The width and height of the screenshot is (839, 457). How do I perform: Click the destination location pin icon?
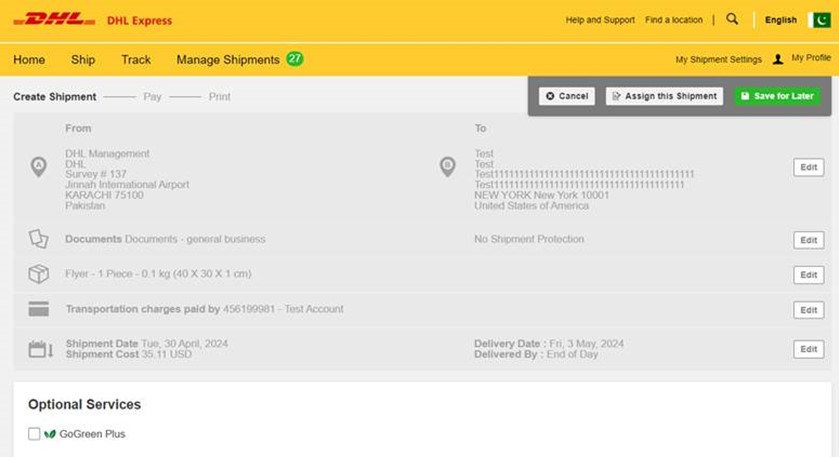(447, 166)
